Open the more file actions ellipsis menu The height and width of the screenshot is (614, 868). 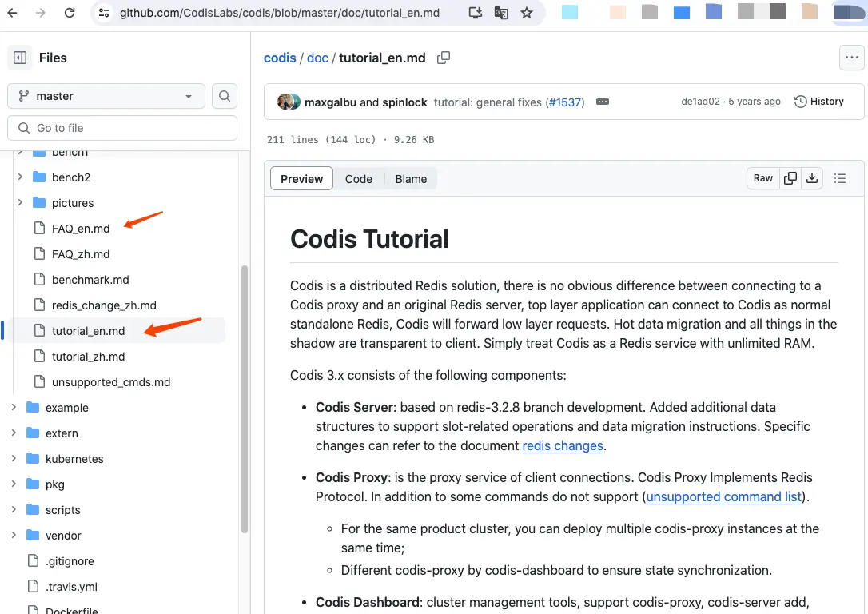852,58
